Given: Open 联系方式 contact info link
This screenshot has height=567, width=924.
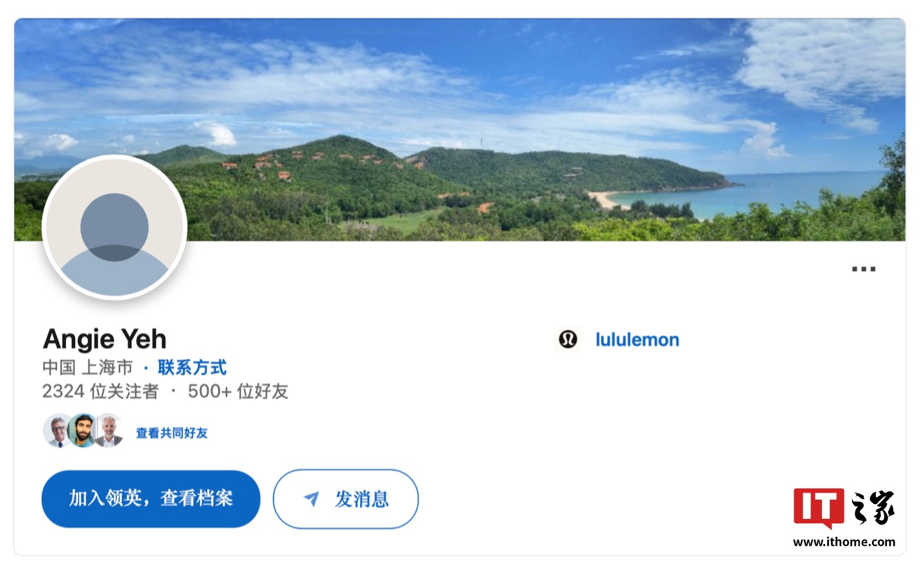Looking at the screenshot, I should tap(192, 368).
